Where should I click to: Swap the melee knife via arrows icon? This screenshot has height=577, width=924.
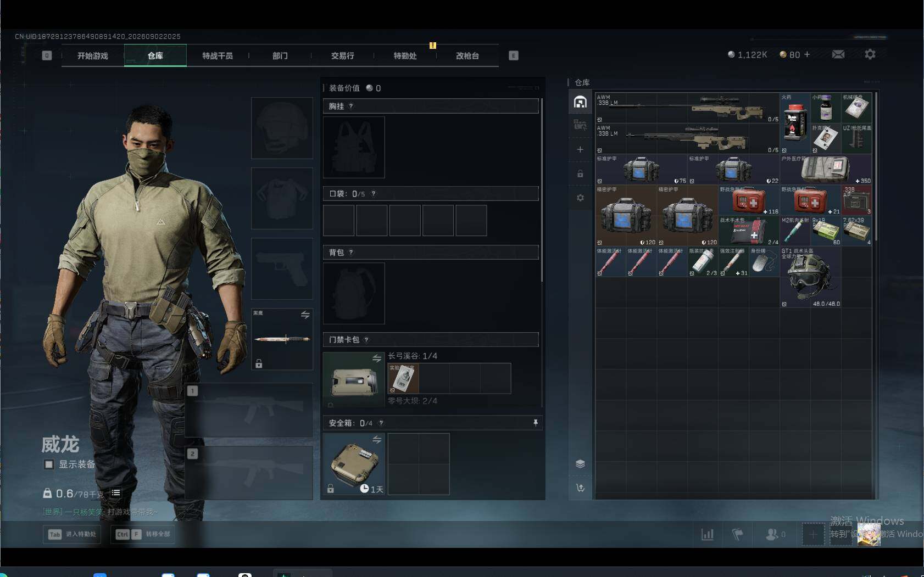click(305, 315)
